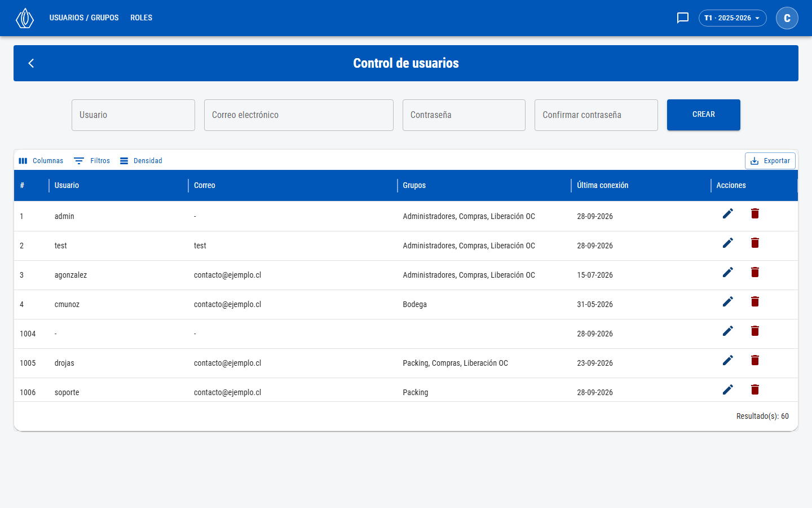Edit the user in row 1004
812x508 pixels.
(728, 331)
